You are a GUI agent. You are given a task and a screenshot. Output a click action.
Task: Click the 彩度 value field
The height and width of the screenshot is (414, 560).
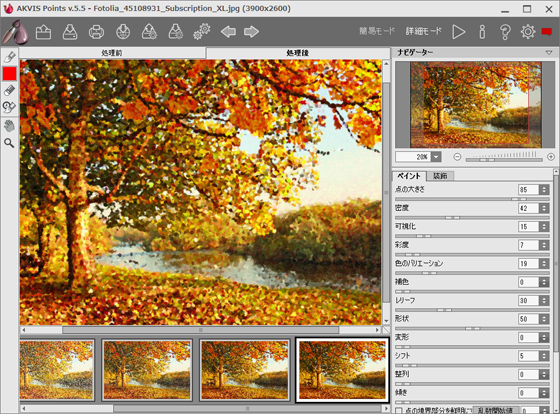pyautogui.click(x=528, y=245)
